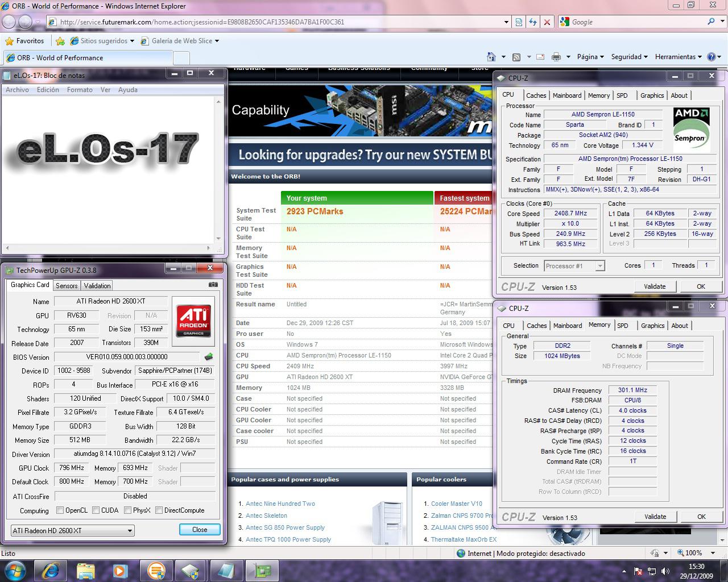The width and height of the screenshot is (728, 582).
Task: Open the Página dropdown menu
Action: [x=591, y=57]
